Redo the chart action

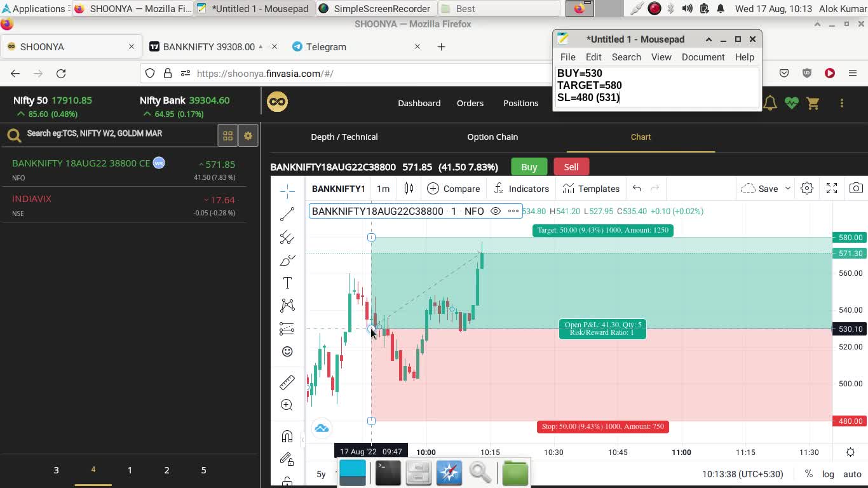(x=655, y=189)
